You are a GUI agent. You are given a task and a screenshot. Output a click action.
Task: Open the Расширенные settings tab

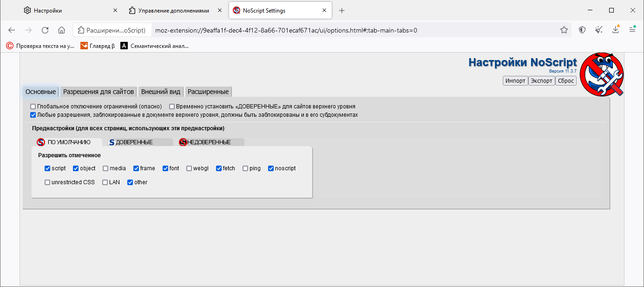tap(208, 92)
